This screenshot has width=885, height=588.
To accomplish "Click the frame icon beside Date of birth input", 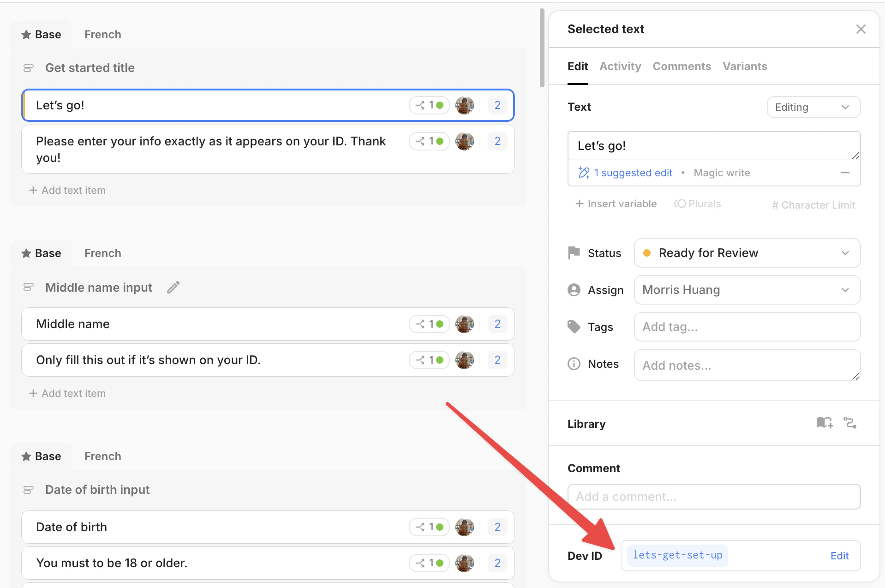I will [28, 490].
